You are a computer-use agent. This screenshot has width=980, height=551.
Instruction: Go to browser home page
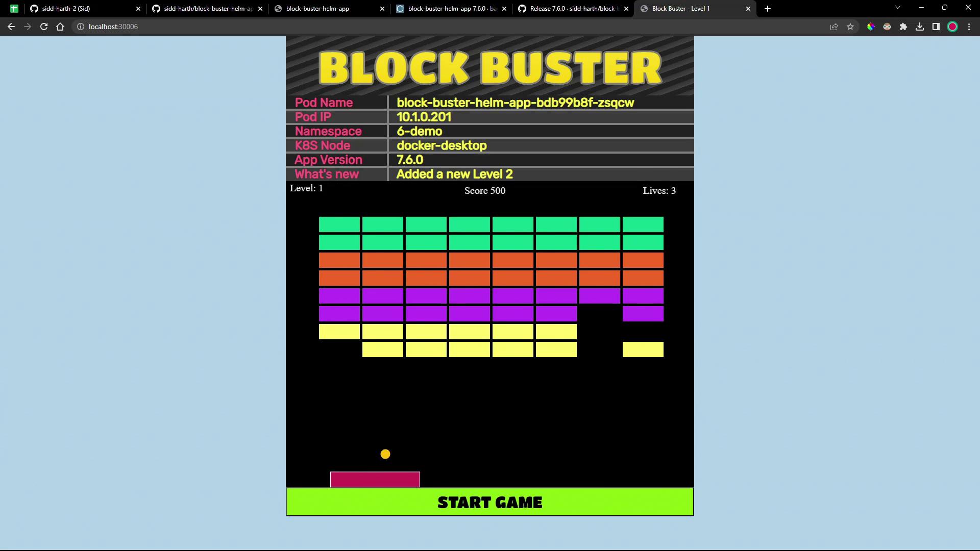60,27
